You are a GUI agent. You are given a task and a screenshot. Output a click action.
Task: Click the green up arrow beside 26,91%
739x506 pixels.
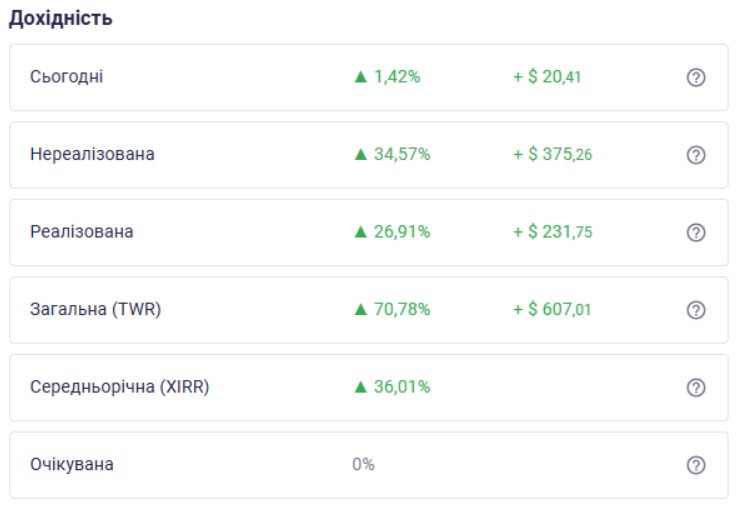coord(362,232)
